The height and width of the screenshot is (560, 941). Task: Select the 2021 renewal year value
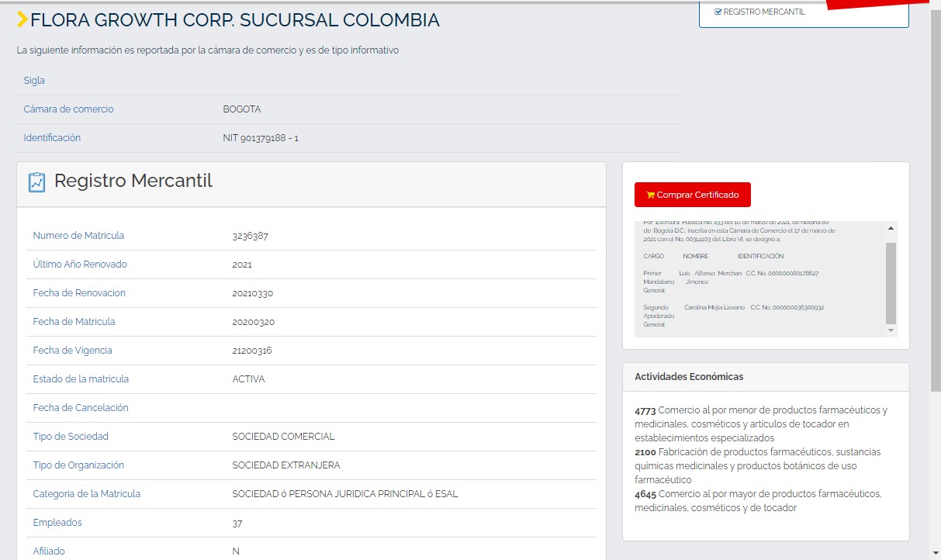242,264
